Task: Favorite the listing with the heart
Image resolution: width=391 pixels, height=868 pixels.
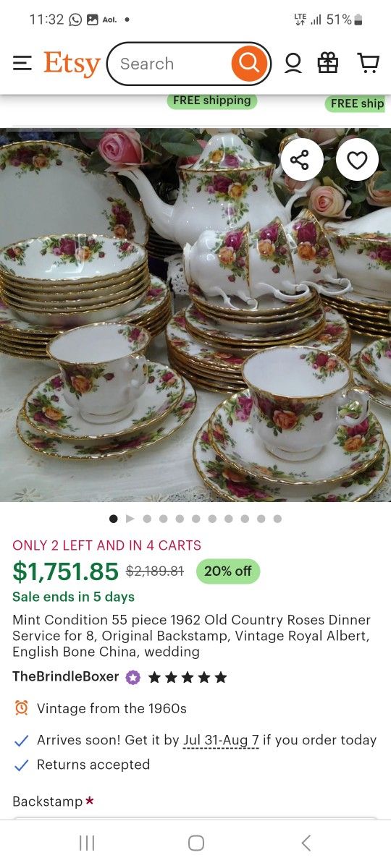Action: point(357,160)
